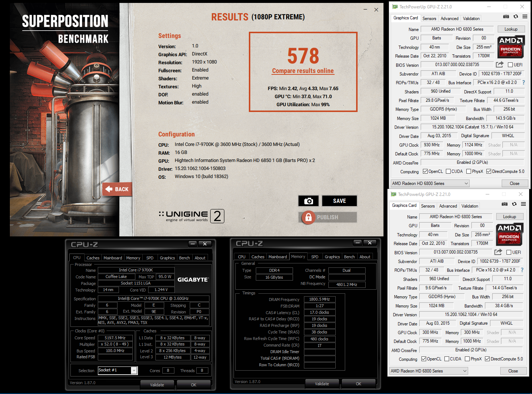This screenshot has width=532, height=394.
Task: Toggle UEFI checkbox in bottom GPU-Z window
Action: [x=509, y=252]
